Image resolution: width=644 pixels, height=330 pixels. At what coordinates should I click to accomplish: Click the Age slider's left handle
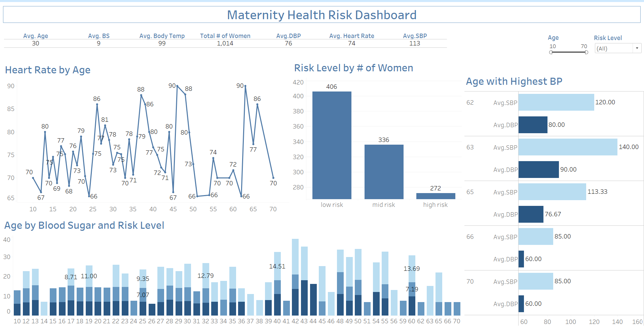551,52
